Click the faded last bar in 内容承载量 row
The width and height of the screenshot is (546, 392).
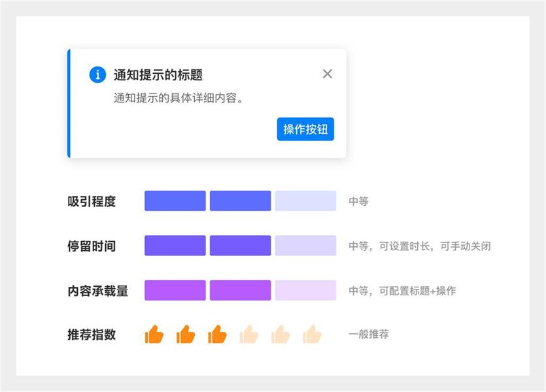[x=305, y=290]
